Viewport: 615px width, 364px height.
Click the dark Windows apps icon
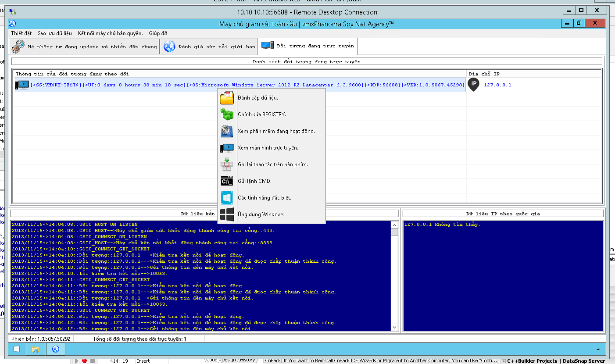(227, 214)
